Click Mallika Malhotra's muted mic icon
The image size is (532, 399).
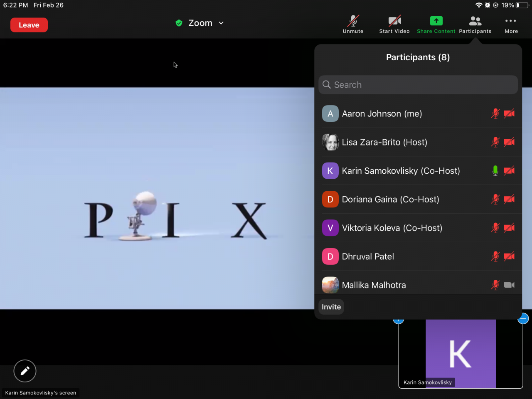(x=495, y=285)
